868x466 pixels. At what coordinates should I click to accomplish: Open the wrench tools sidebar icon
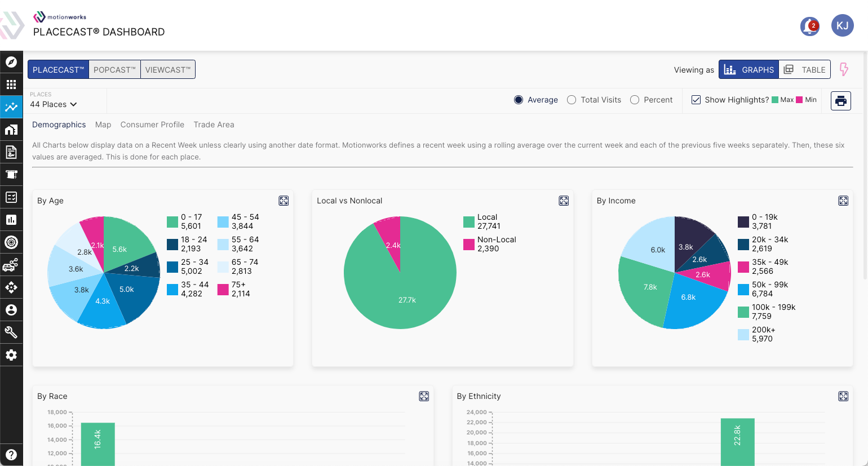point(11,332)
